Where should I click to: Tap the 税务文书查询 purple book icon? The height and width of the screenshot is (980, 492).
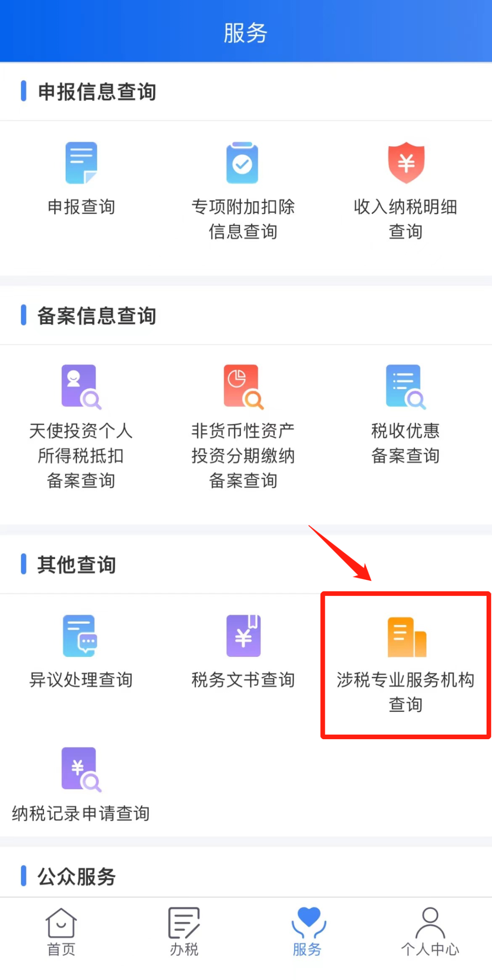coord(243,635)
